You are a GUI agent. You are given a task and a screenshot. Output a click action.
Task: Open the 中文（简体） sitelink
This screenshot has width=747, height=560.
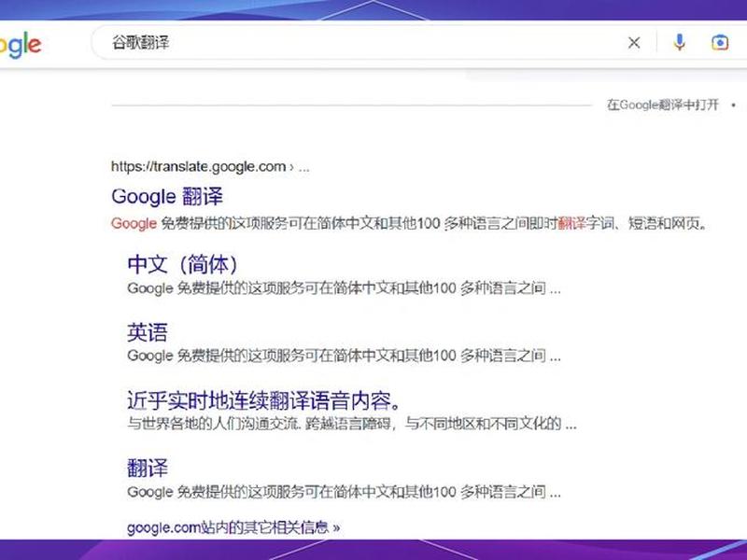(182, 264)
